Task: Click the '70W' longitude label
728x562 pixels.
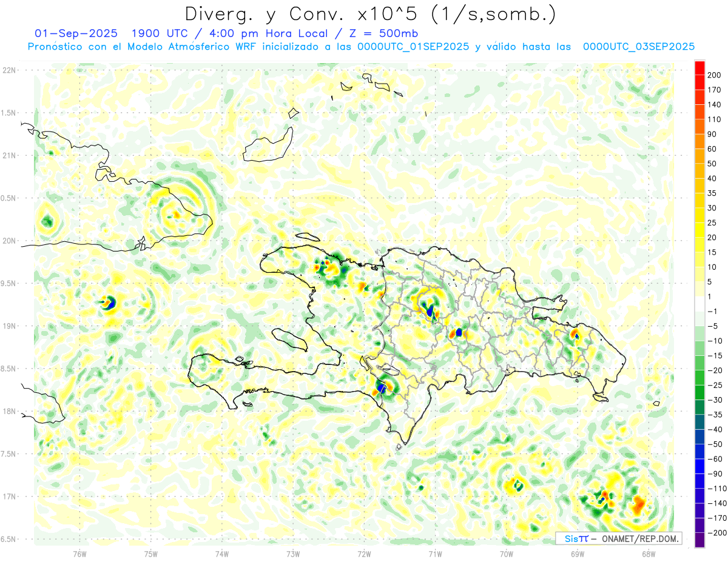Action: click(507, 554)
